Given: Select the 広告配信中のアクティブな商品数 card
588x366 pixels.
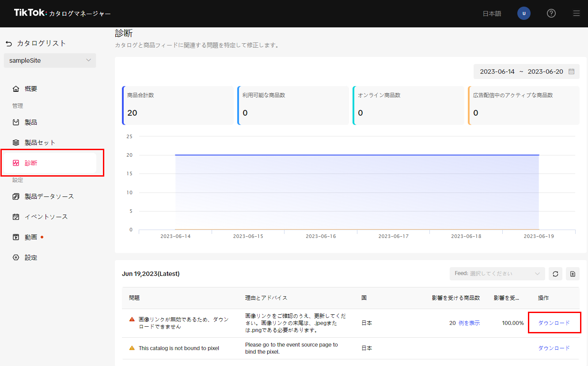Looking at the screenshot, I should pyautogui.click(x=524, y=106).
